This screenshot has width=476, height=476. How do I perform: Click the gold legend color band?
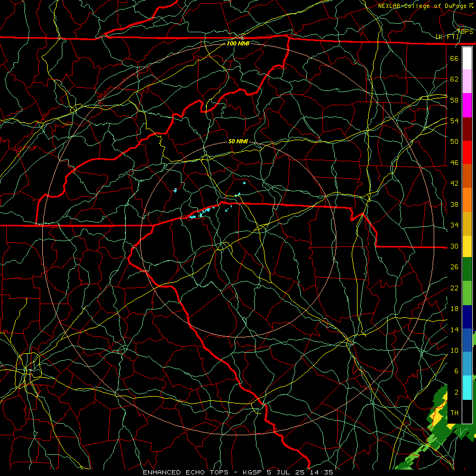point(467,224)
